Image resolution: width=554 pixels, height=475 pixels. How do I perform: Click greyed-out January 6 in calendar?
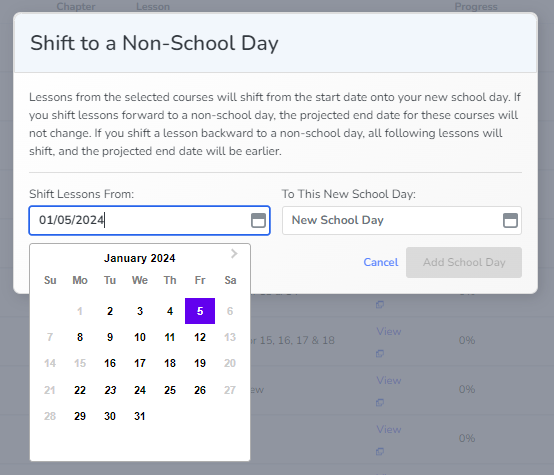[230, 311]
